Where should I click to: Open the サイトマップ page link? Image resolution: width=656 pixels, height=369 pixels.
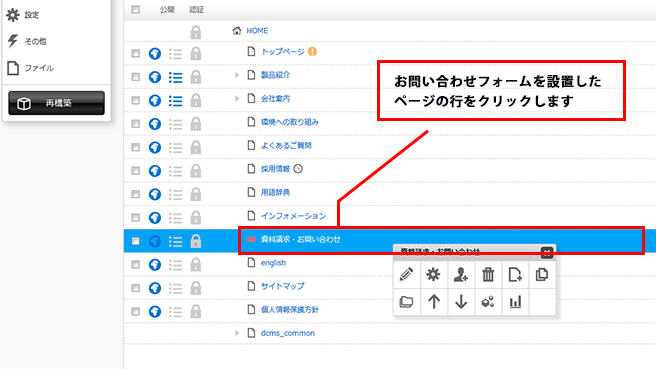tap(282, 286)
